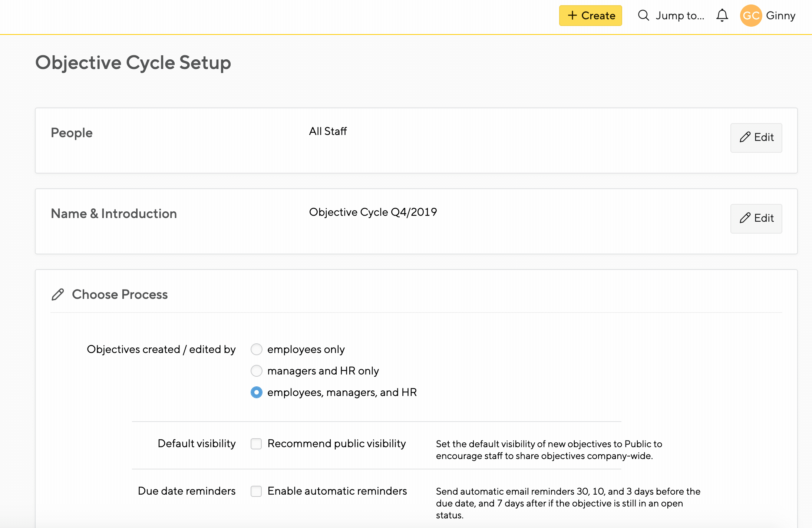Viewport: 812px width, 528px height.
Task: Check Enable automatic reminders box
Action: [256, 491]
